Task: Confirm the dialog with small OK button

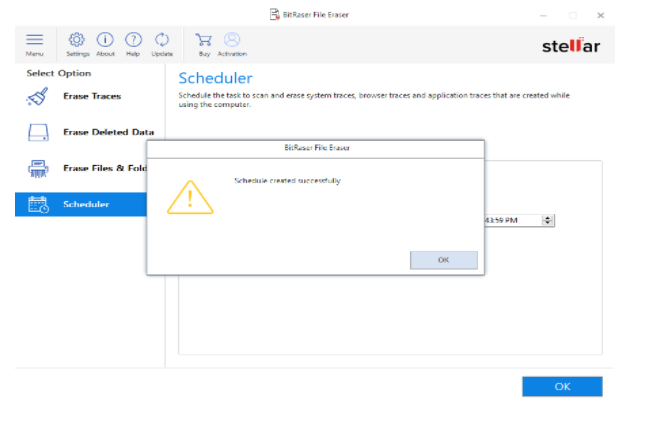Action: (444, 260)
